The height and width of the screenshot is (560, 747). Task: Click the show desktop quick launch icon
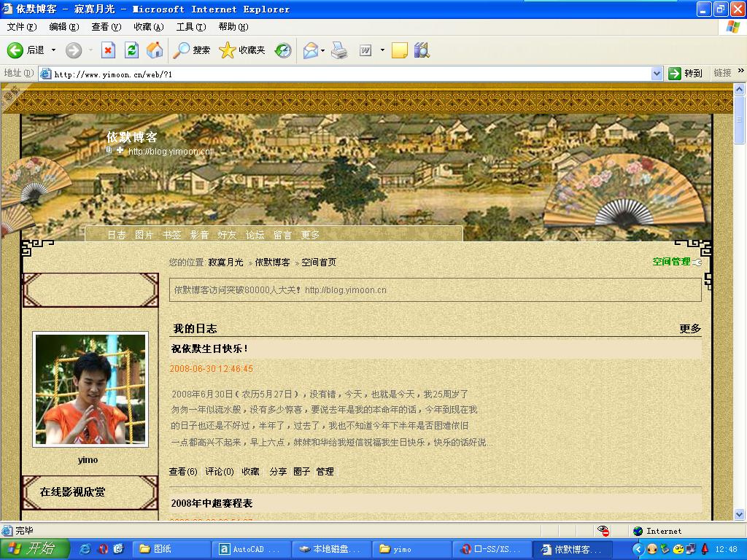point(118,549)
